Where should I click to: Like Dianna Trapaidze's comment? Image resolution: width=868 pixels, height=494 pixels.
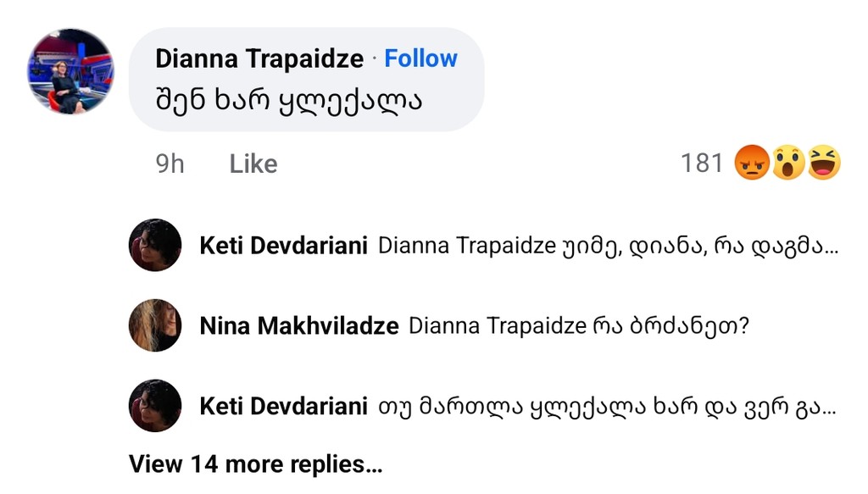point(253,164)
